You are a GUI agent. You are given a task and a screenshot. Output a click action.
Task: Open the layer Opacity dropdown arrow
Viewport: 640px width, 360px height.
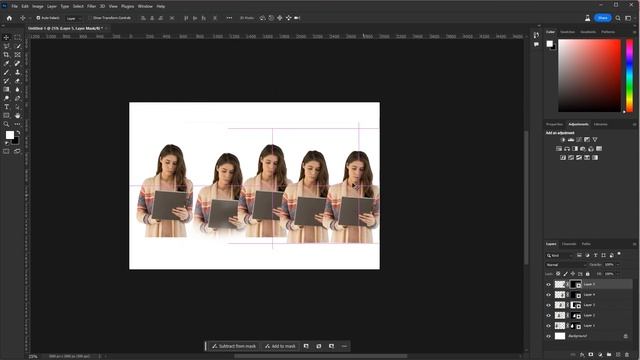click(618, 264)
